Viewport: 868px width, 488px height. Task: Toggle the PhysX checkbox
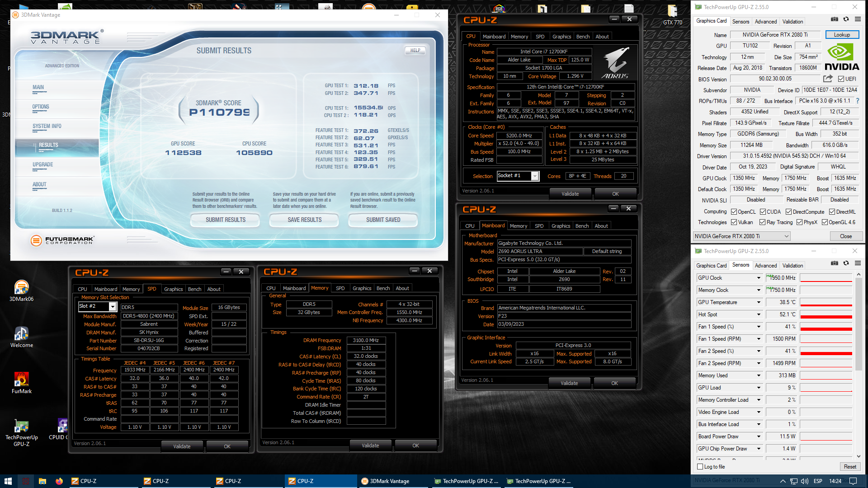point(799,222)
